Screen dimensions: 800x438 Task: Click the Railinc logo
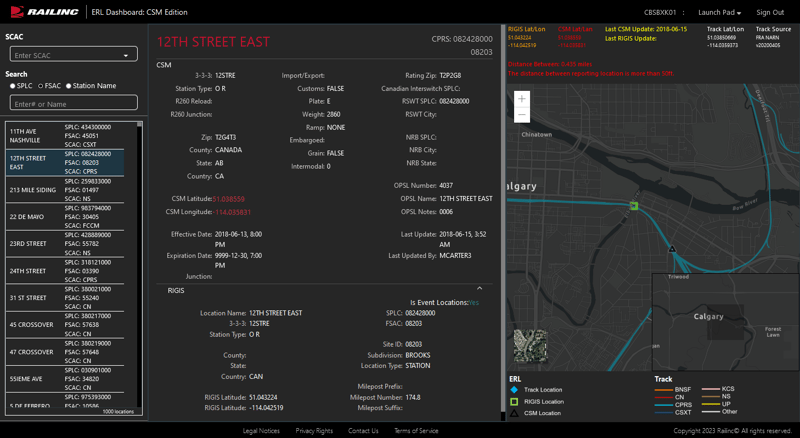pyautogui.click(x=44, y=12)
